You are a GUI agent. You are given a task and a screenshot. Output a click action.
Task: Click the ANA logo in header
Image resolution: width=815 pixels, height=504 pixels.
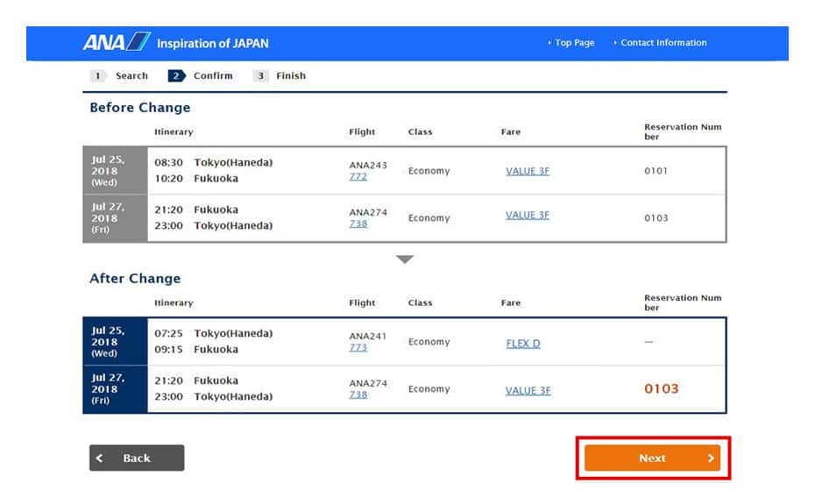click(x=117, y=43)
